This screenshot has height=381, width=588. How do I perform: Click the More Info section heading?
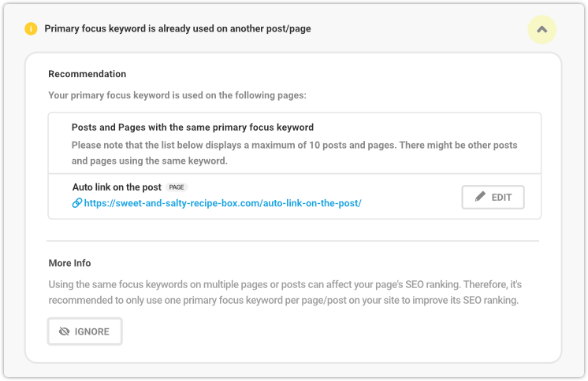[x=69, y=263]
